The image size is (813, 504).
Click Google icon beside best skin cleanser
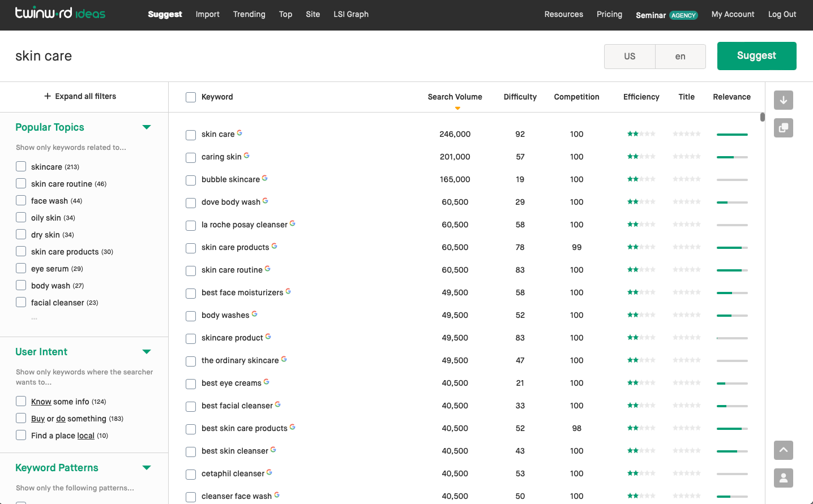point(273,450)
